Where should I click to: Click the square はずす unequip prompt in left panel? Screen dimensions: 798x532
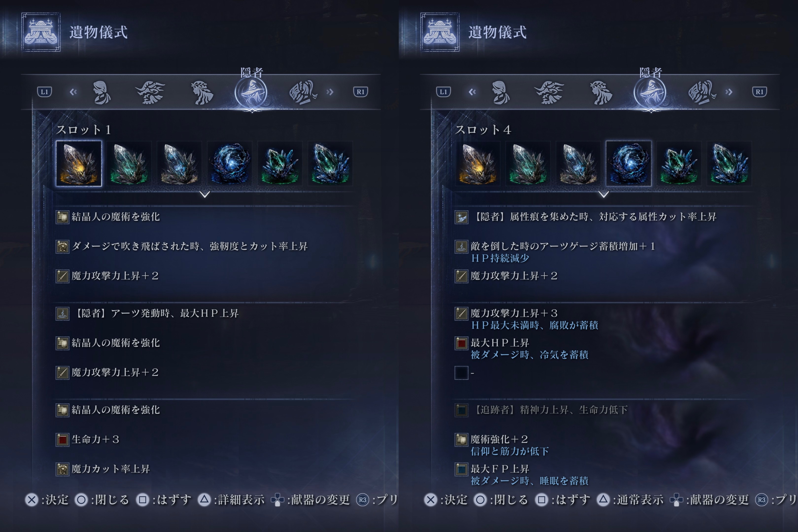(x=164, y=500)
